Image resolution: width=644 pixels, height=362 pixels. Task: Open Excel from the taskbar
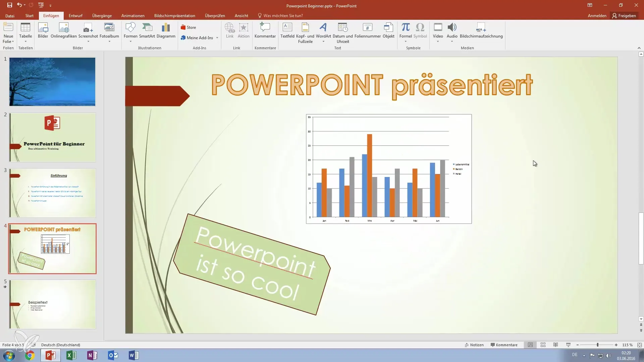[x=71, y=355]
